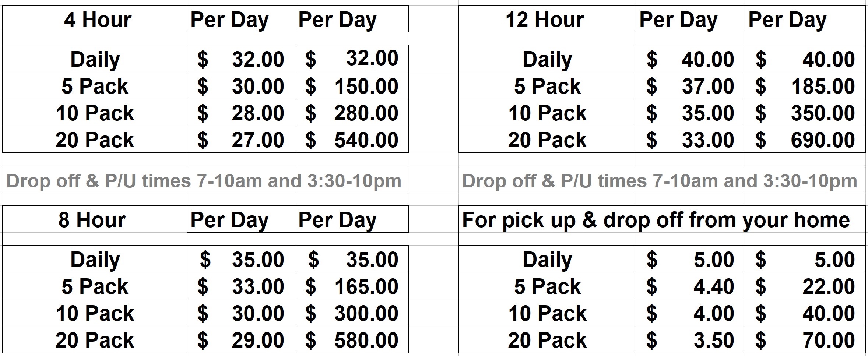Select the home pick up & drop off heading
The height and width of the screenshot is (356, 868).
pos(656,220)
